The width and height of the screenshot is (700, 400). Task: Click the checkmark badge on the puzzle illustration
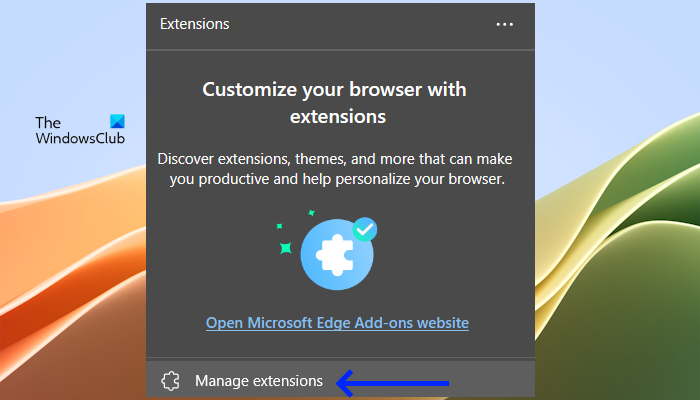coord(365,231)
